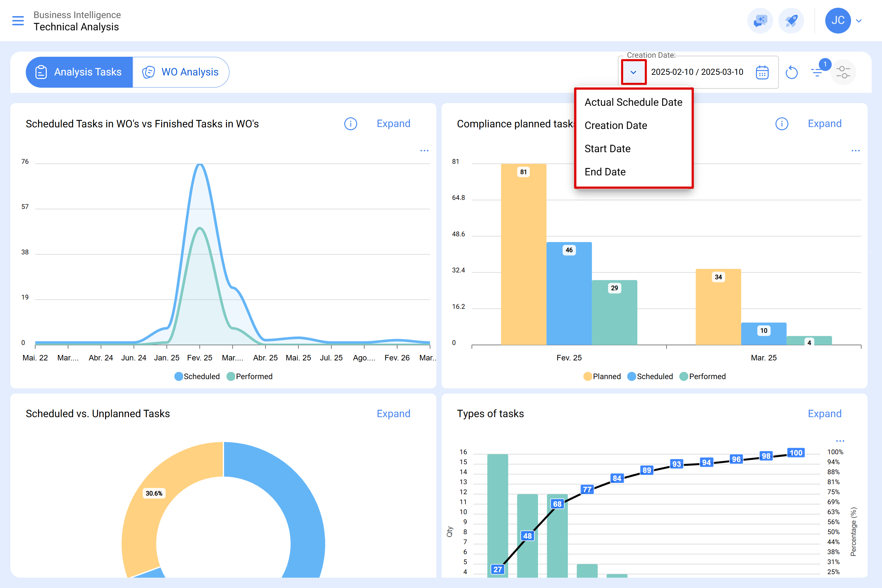882x588 pixels.
Task: Click the date range field 2025-02-10 / 2025-03-10
Action: (x=697, y=72)
